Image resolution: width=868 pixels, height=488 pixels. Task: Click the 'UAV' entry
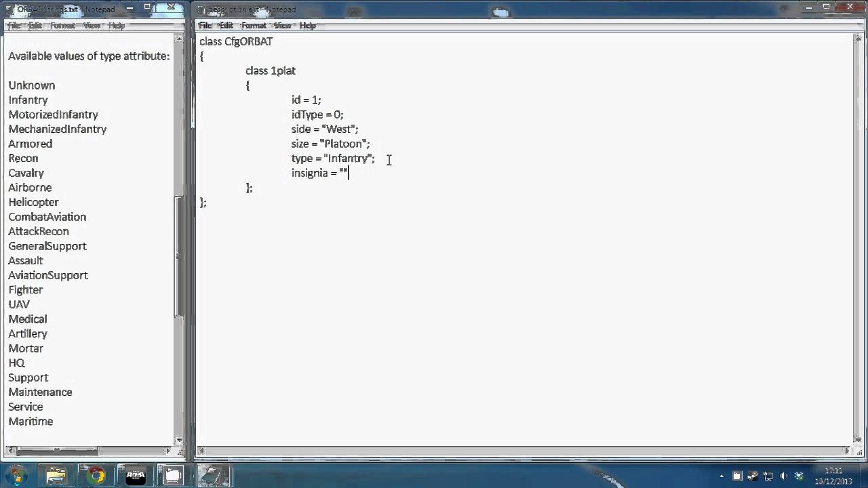[x=19, y=304]
